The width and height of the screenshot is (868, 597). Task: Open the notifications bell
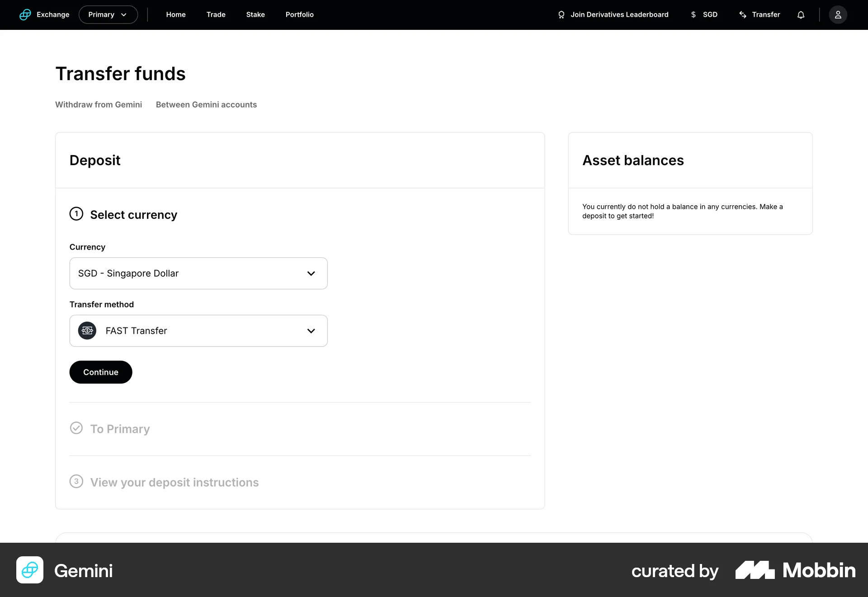[x=801, y=14]
